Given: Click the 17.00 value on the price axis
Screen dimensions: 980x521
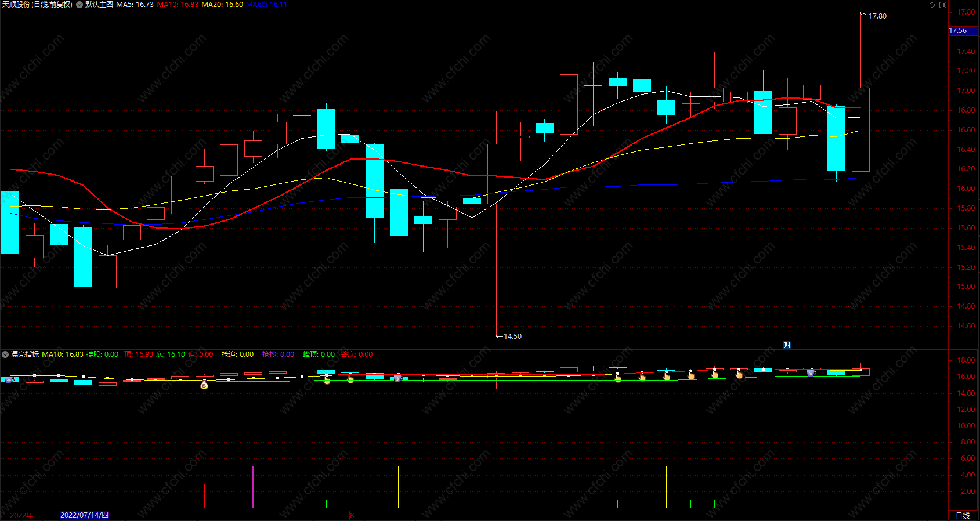Looking at the screenshot, I should click(x=965, y=91).
